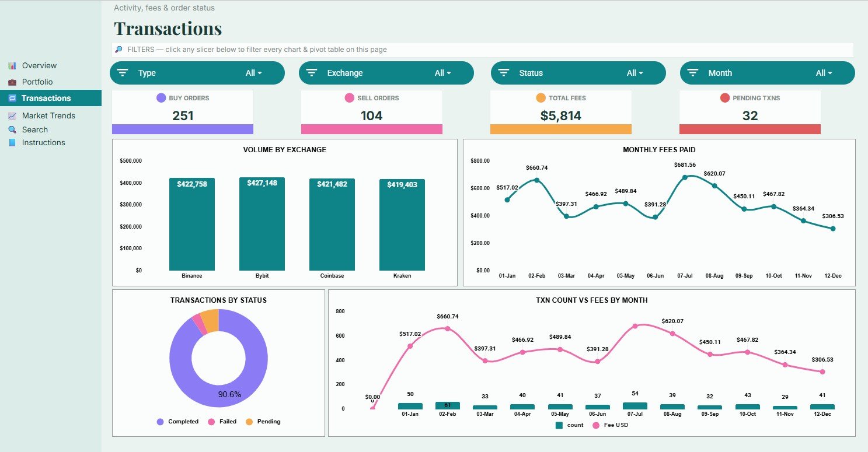868x452 pixels.
Task: Click the orange TOTAL FEES circle icon
Action: tap(541, 98)
